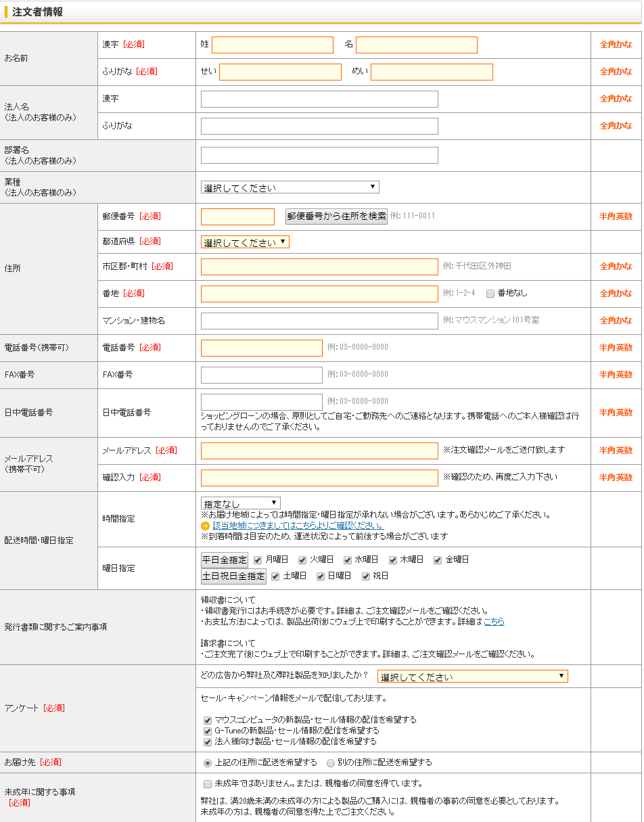The width and height of the screenshot is (644, 822).
Task: Uncheck the 月曜日 checkbox
Action: [258, 560]
